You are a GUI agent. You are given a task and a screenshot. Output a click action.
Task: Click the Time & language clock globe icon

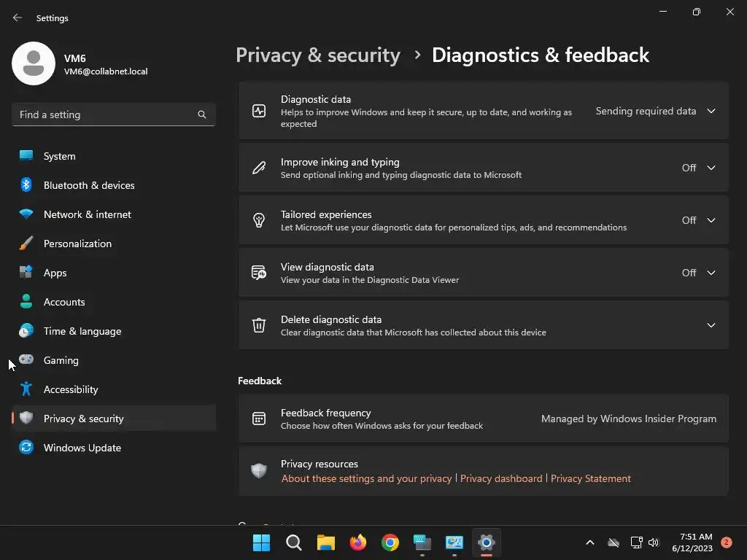coord(26,330)
